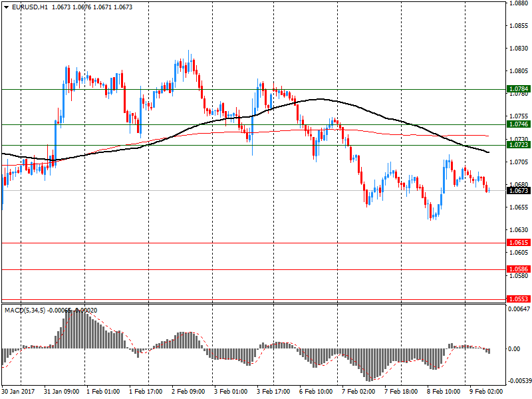Select the green 1.0746 level price tag
Screen dimensions: 532x399
pos(518,124)
